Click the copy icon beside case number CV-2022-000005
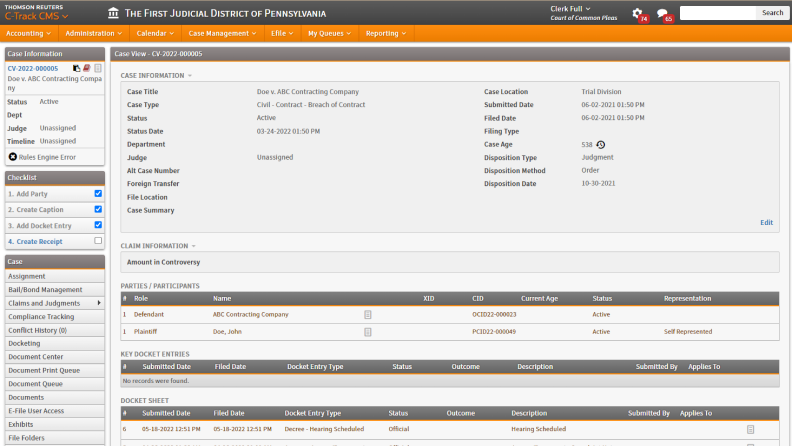The width and height of the screenshot is (792, 446). tap(77, 68)
